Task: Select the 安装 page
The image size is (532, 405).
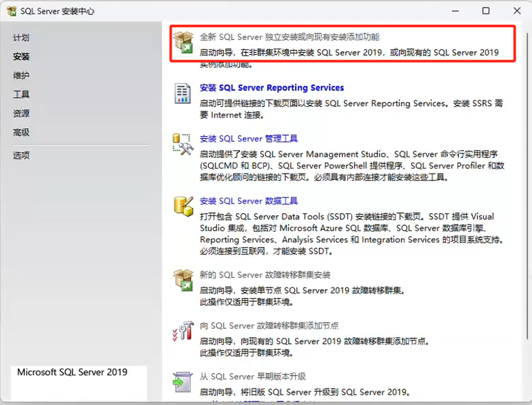Action: [x=21, y=56]
